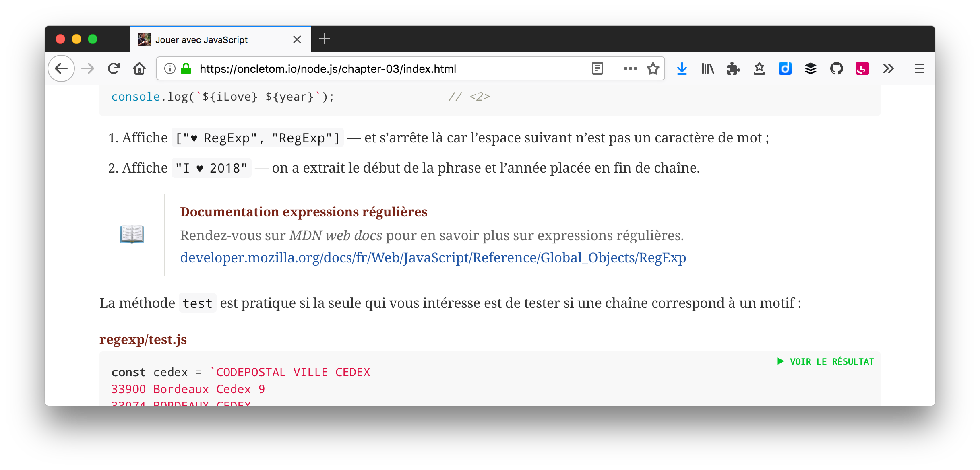Click the inline code 'test'
This screenshot has width=980, height=470.
[197, 303]
